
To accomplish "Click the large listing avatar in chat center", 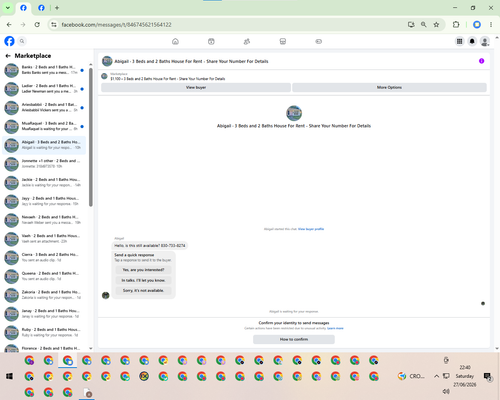I will [294, 113].
